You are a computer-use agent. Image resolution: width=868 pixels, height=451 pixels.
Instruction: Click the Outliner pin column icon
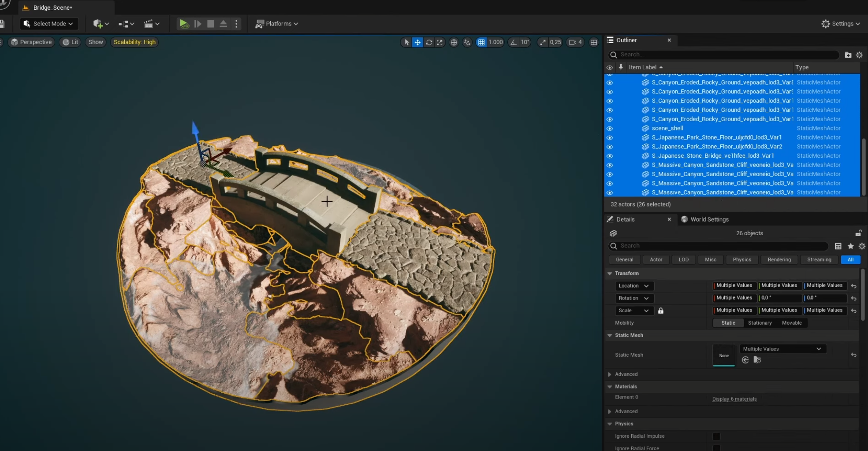[621, 67]
